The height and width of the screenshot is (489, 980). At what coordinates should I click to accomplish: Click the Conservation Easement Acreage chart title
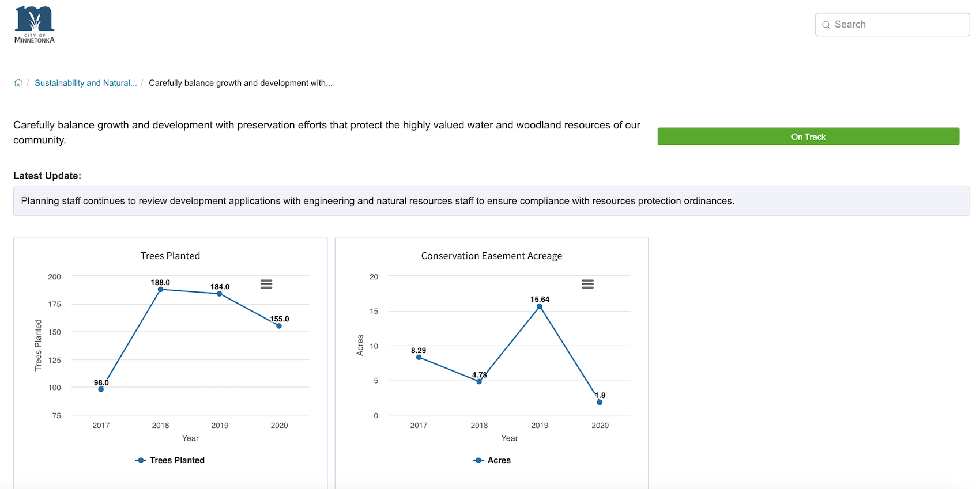coord(492,256)
